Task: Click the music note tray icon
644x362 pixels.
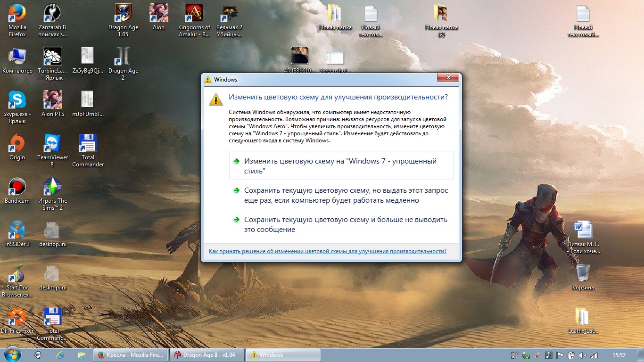Action: [x=549, y=355]
